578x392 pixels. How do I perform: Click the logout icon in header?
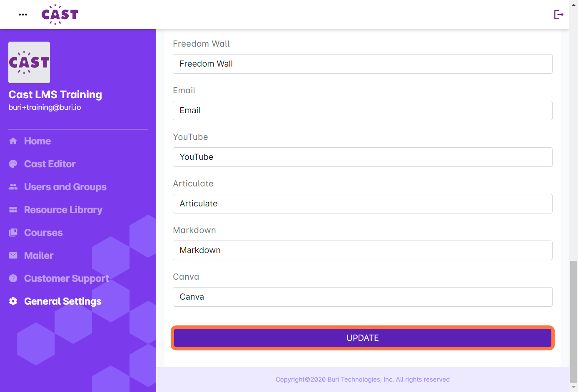558,15
